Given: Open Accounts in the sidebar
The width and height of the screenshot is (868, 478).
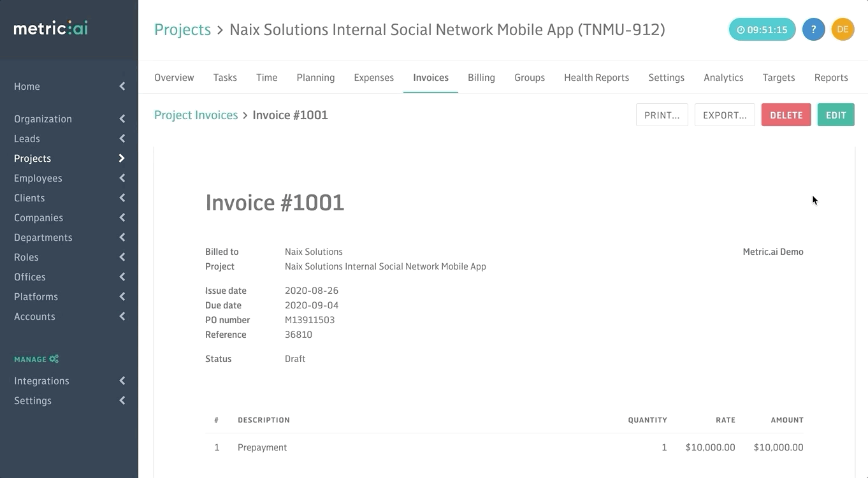Looking at the screenshot, I should (x=34, y=316).
